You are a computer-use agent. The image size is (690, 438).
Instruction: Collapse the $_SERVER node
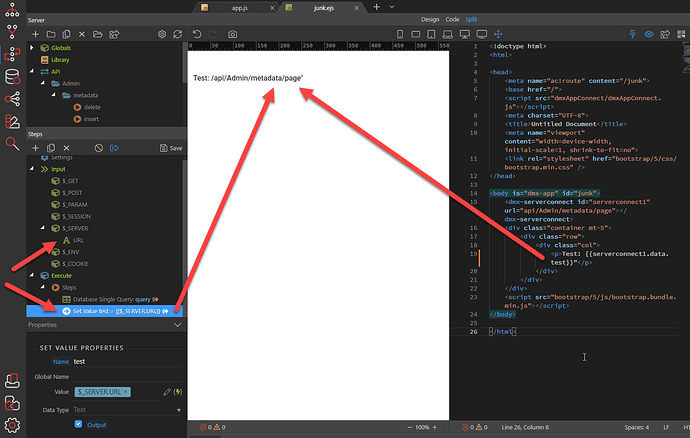point(43,228)
